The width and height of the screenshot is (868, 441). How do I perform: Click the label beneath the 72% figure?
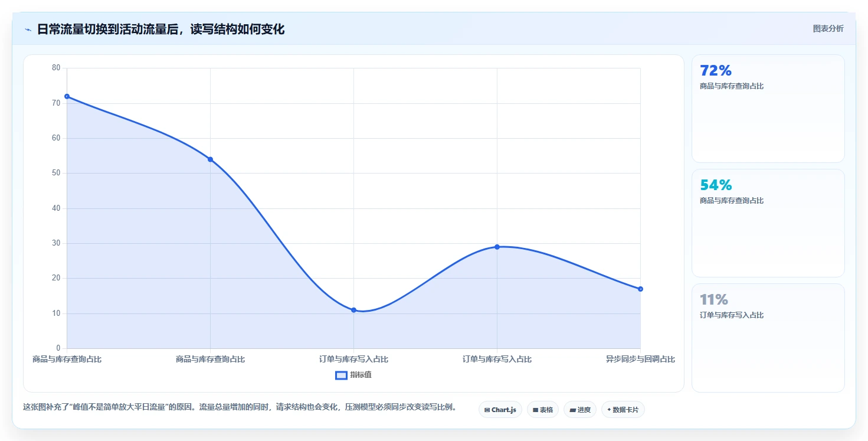tap(732, 86)
